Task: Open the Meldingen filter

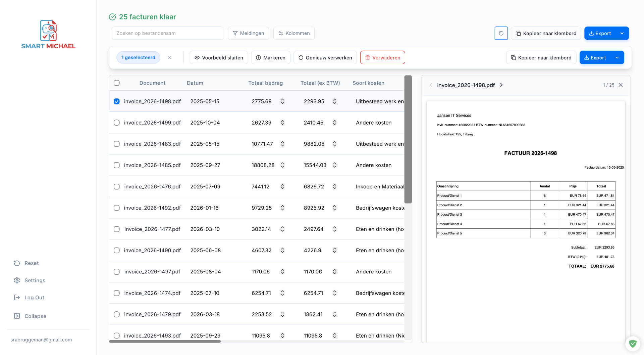Action: pos(248,33)
